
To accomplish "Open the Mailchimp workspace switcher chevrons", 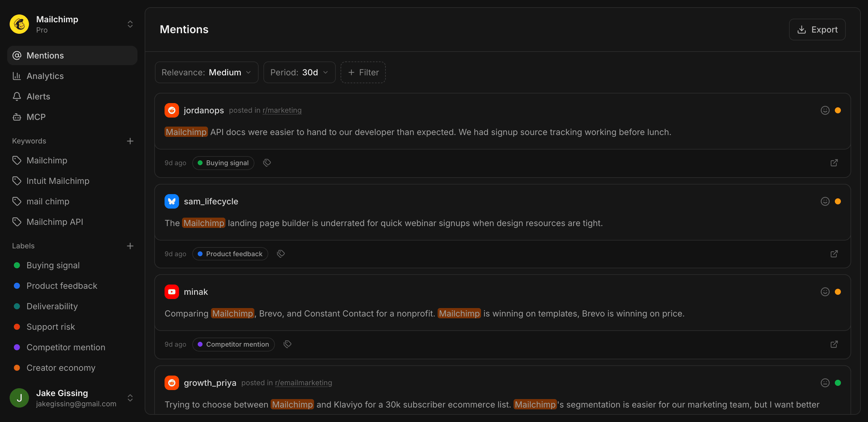I will coord(130,24).
